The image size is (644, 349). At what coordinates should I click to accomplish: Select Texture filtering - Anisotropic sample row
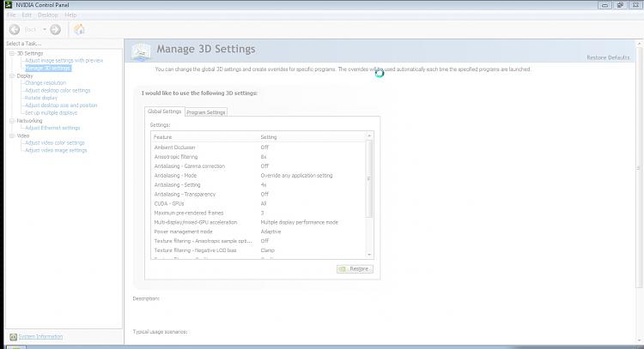coord(258,241)
